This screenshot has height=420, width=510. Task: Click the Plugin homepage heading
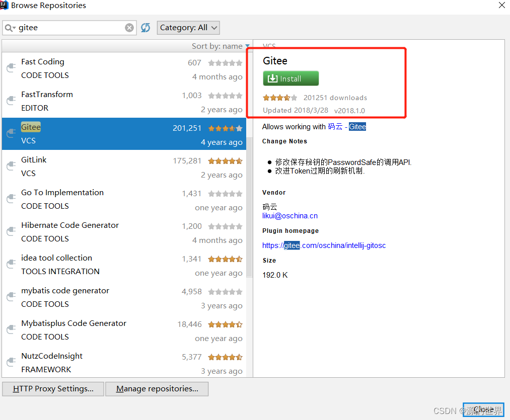290,231
